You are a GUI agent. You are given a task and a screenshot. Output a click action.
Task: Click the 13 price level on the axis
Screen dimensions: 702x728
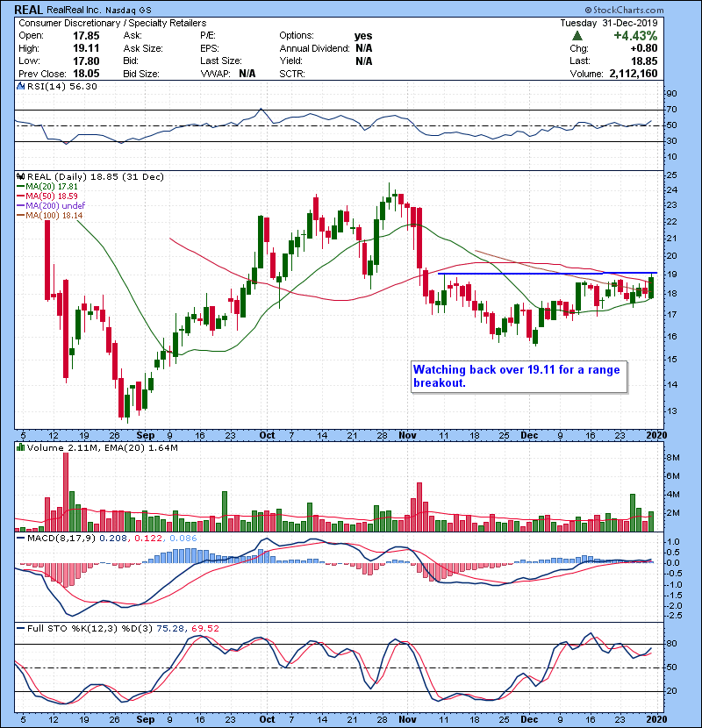pos(672,411)
